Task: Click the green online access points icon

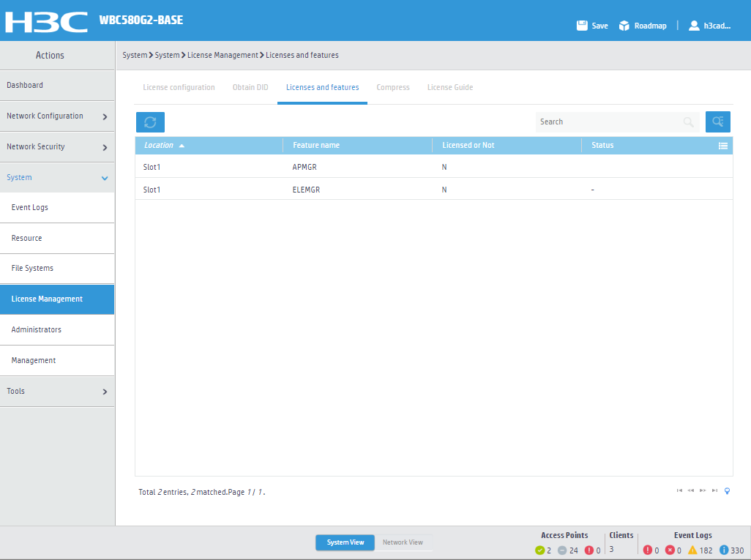Action: pos(539,550)
